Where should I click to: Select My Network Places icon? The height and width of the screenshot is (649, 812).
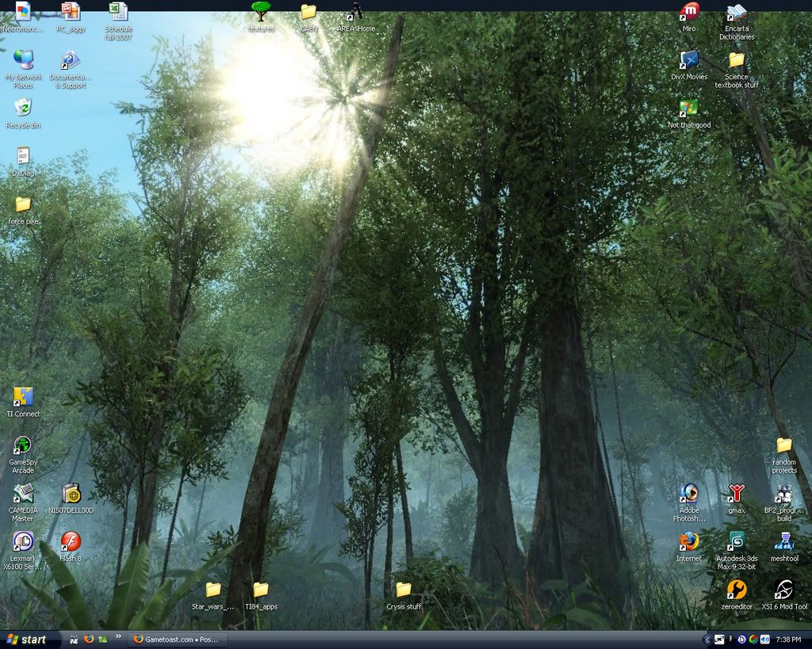click(23, 69)
